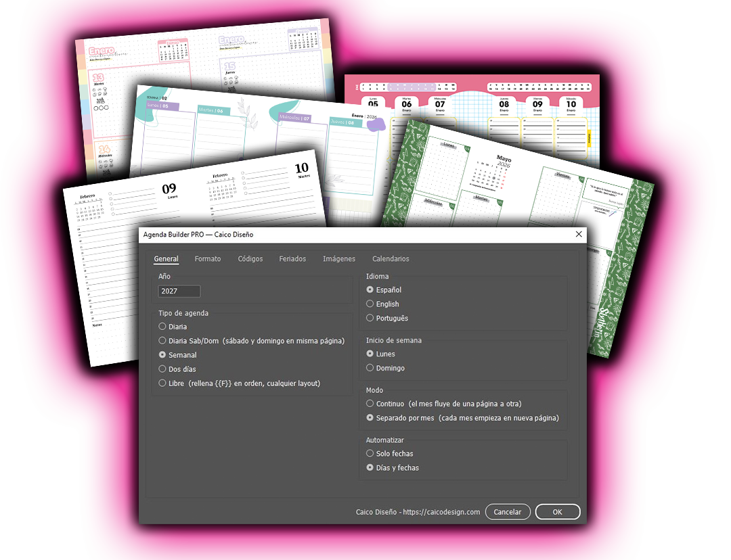This screenshot has height=560, width=731.
Task: Go to the Feriados tab
Action: coord(292,258)
